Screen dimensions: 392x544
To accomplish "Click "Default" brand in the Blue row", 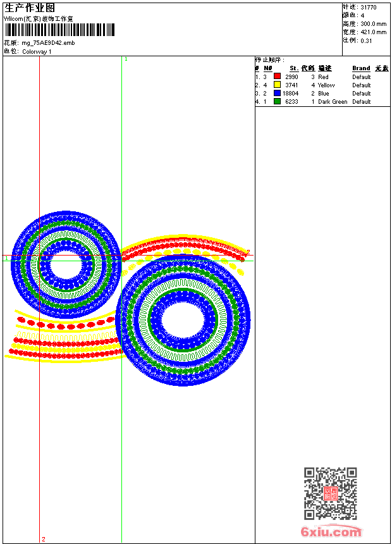I will coord(361,94).
